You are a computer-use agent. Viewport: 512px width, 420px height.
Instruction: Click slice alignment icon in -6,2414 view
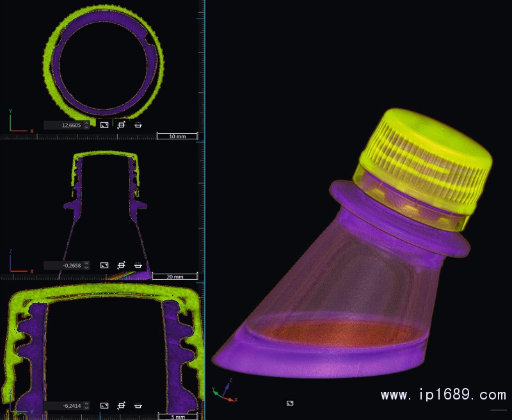121,406
